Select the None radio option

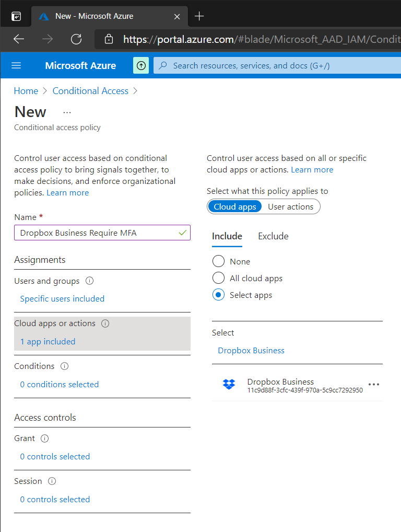tap(218, 261)
